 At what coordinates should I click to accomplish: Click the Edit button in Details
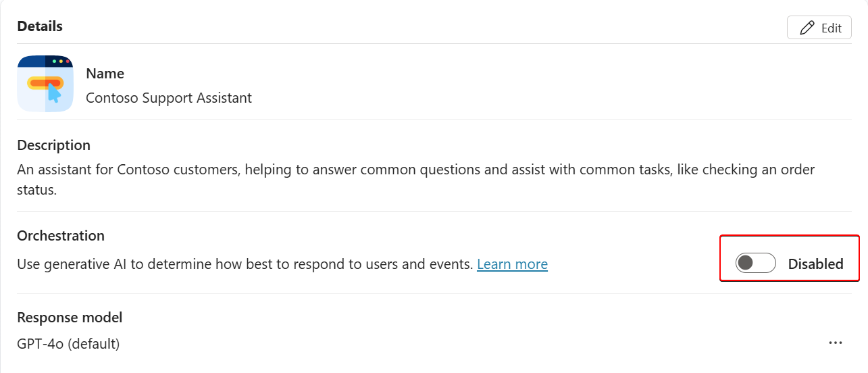pyautogui.click(x=819, y=28)
